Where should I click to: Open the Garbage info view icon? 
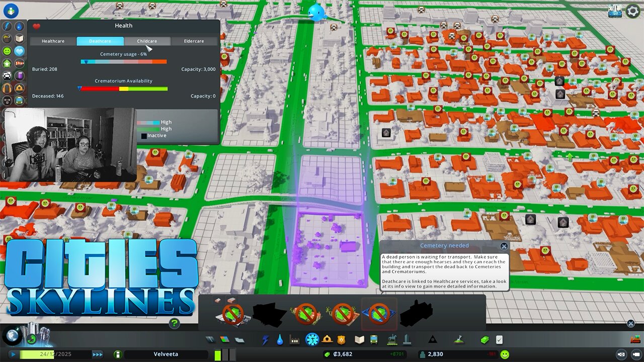7,39
